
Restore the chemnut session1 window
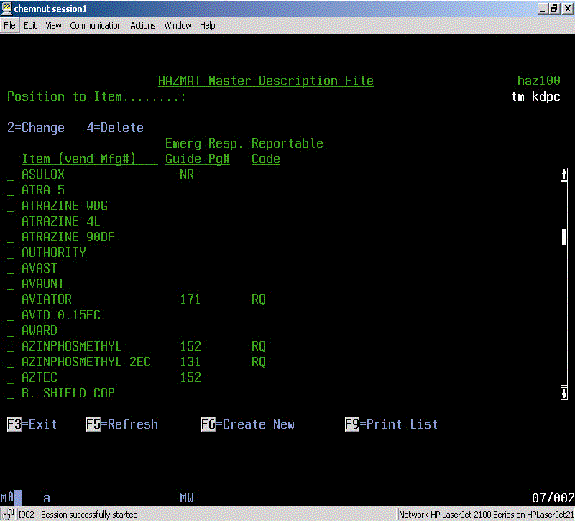click(x=554, y=9)
